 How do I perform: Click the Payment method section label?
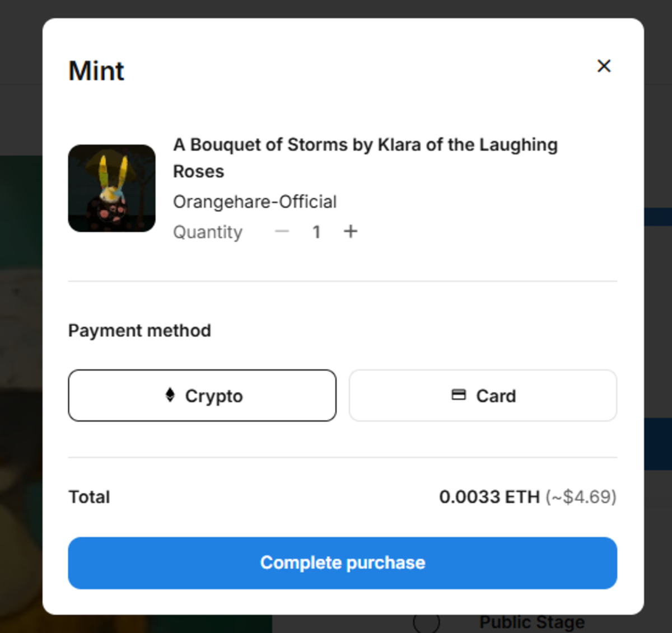tap(139, 331)
